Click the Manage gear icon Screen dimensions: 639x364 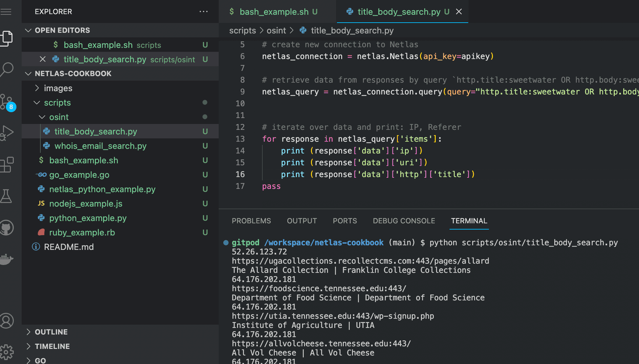coord(7,352)
